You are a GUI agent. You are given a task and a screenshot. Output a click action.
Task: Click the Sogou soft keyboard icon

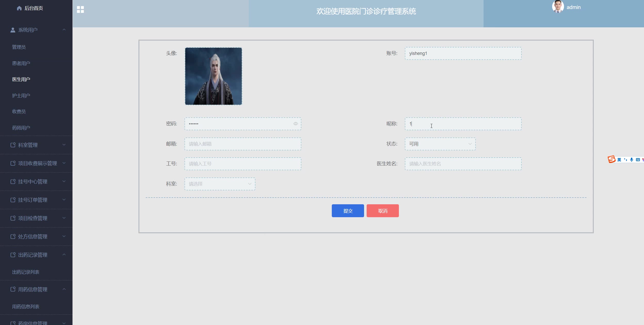(638, 160)
